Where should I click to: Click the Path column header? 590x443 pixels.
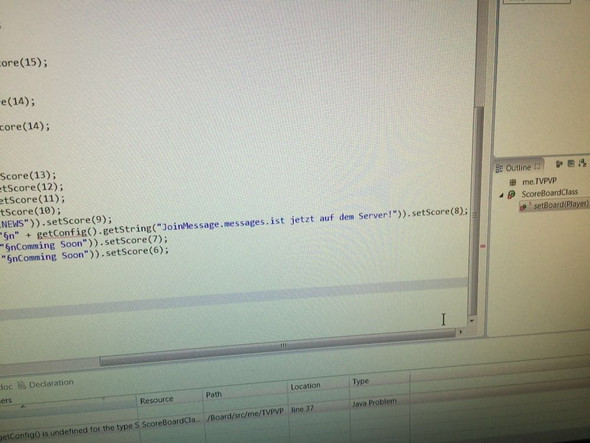213,394
